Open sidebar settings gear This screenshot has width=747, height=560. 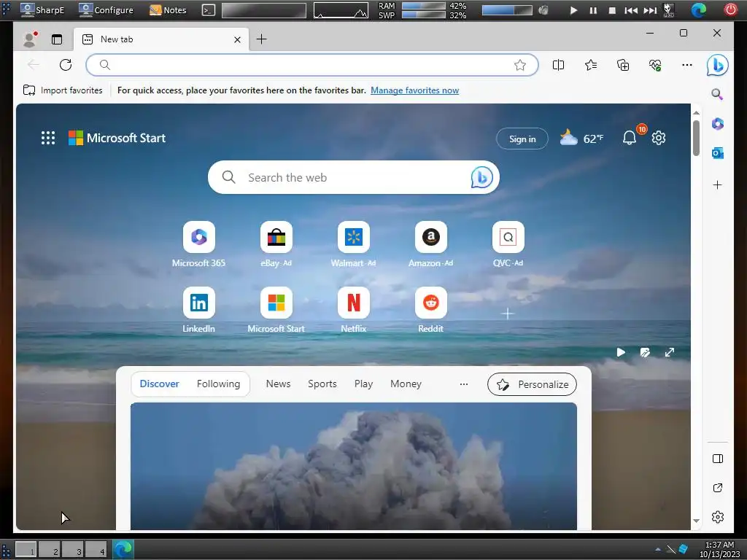coord(718,517)
